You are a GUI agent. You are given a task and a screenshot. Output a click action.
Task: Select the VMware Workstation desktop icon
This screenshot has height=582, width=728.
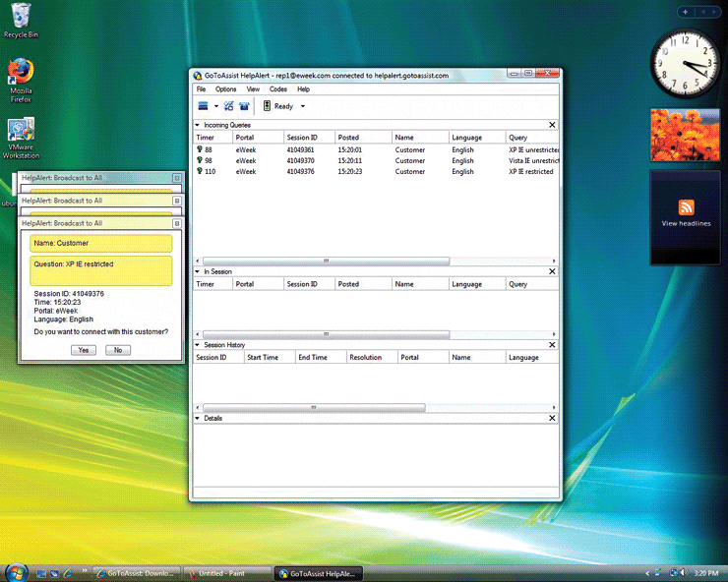21,139
